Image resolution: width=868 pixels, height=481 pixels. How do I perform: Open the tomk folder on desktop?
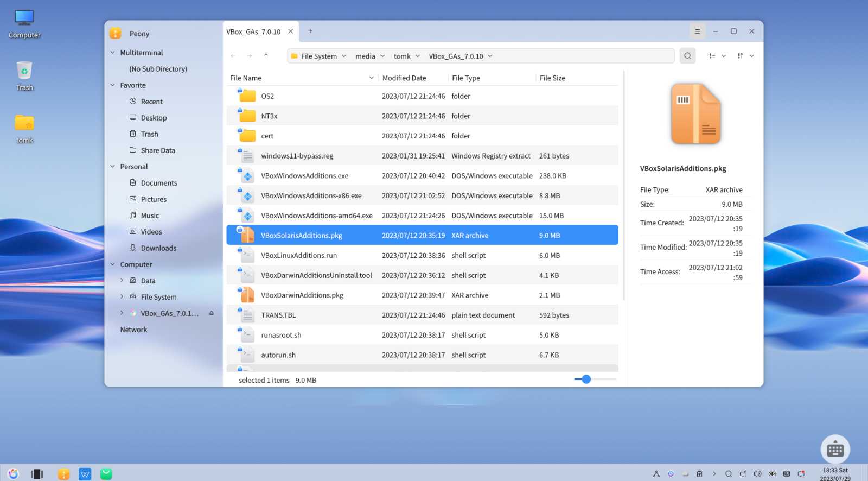click(24, 129)
